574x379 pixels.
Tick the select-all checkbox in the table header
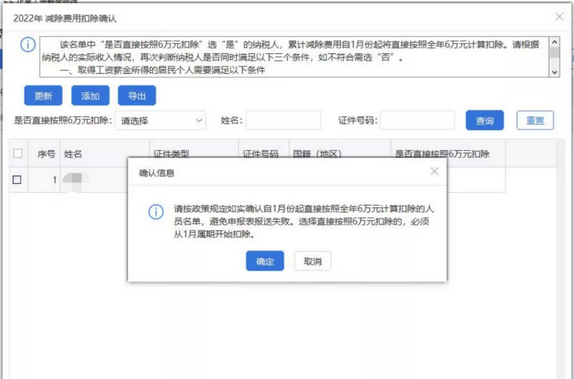point(18,153)
